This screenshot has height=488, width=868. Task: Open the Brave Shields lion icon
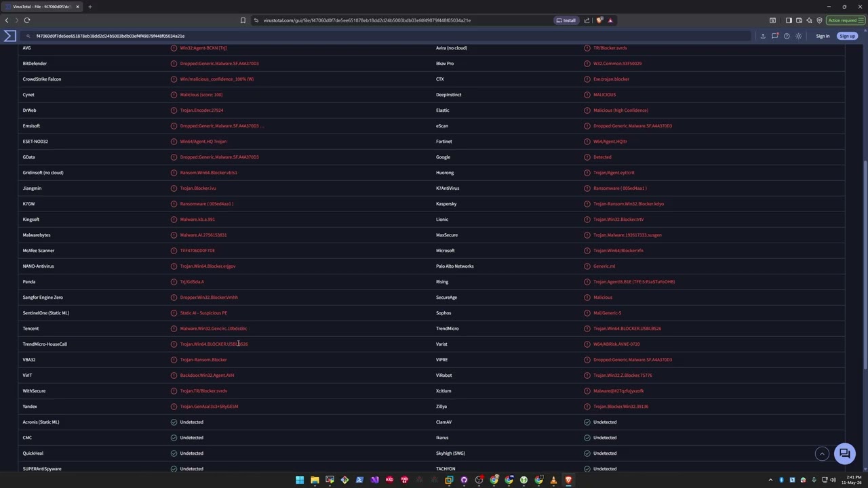[x=599, y=20]
